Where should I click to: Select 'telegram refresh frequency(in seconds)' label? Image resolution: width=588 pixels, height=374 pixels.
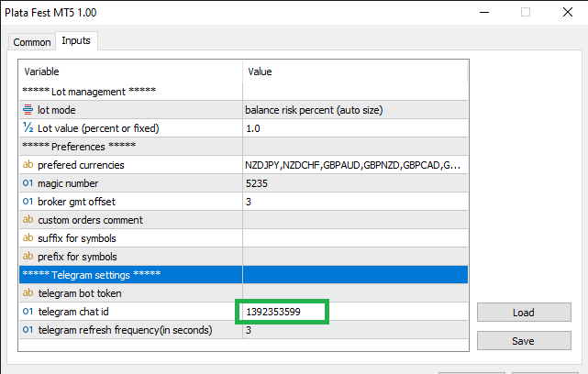[126, 330]
